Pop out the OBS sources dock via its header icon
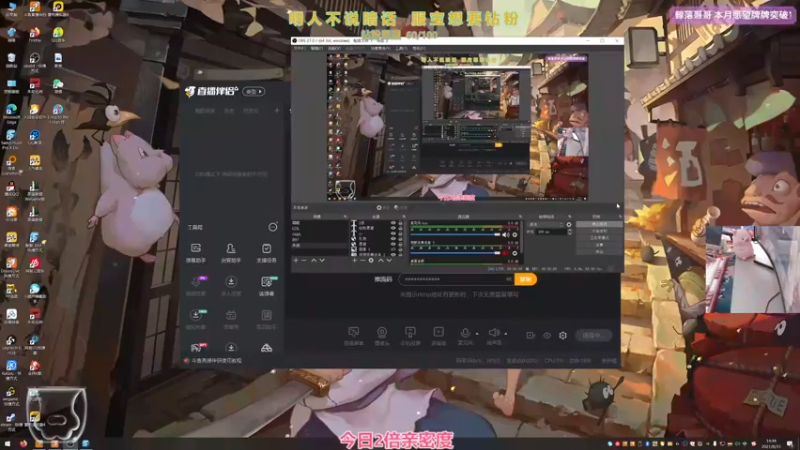Screen dimensions: 800x450 click(x=402, y=216)
